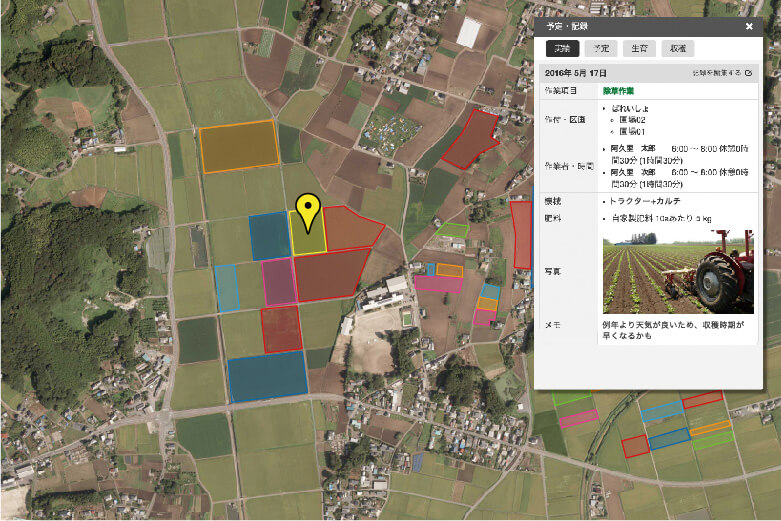
Task: Close the 予定・記録 panel
Action: tap(749, 27)
